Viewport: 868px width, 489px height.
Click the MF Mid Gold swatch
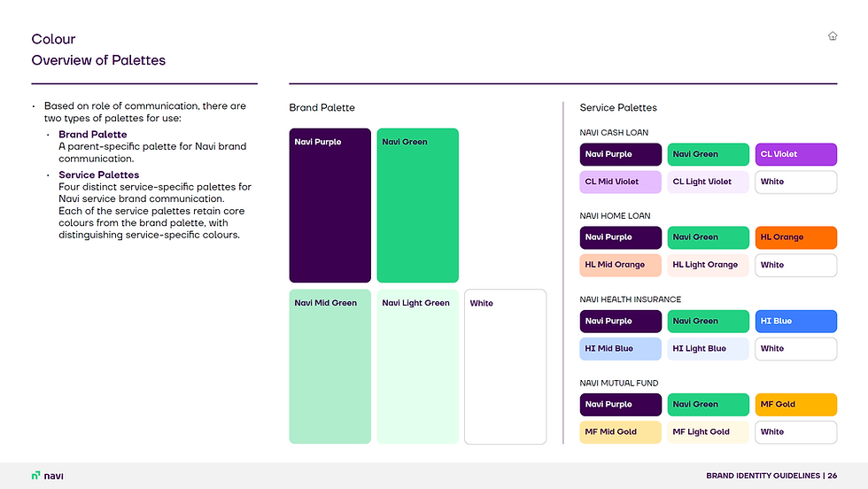tap(621, 432)
